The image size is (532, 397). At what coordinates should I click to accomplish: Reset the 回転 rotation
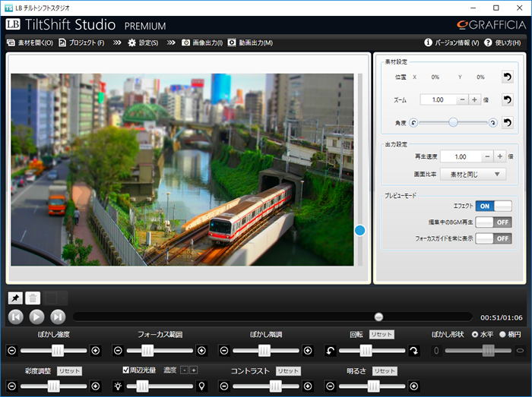coord(382,335)
